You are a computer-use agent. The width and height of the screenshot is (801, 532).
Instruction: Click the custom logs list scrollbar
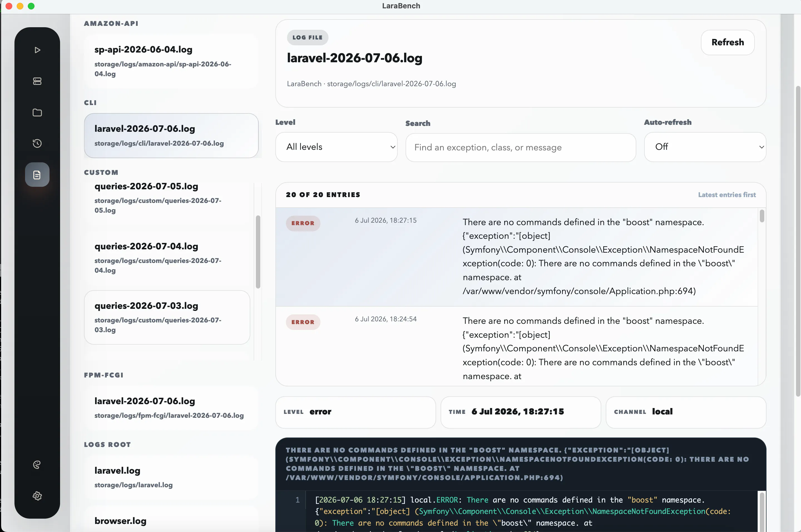coord(258,252)
